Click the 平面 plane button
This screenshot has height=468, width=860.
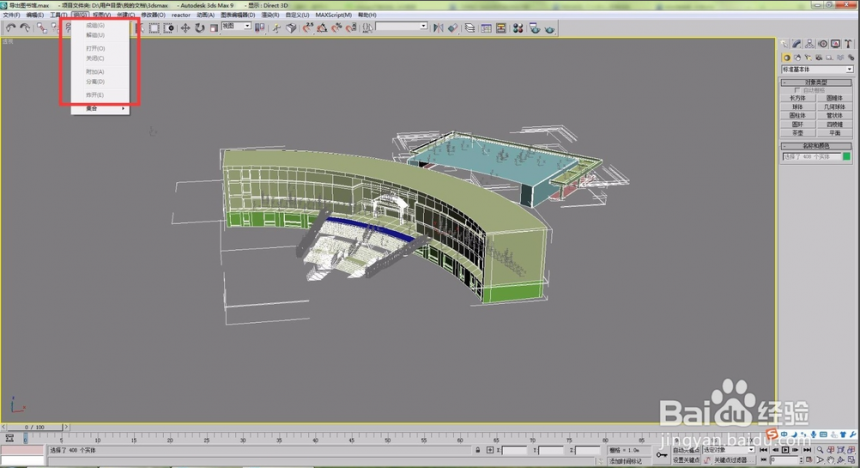tap(834, 133)
